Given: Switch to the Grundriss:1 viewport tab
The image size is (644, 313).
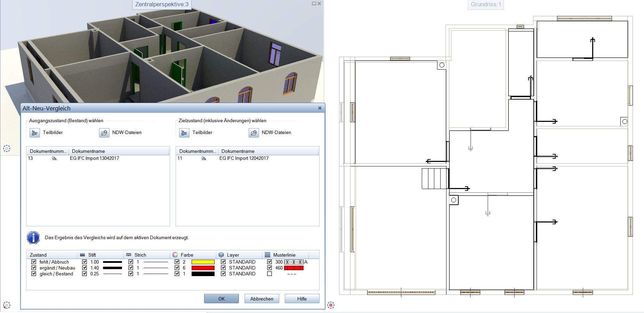Looking at the screenshot, I should (x=485, y=5).
